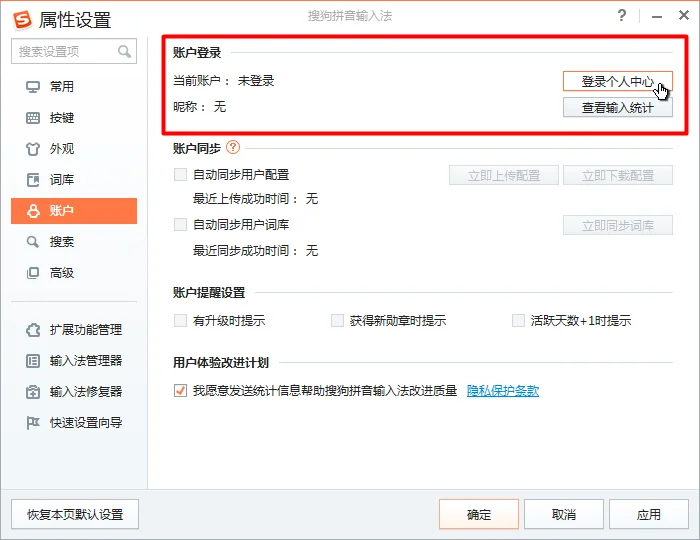
Task: Enable 自动同步用户词库 checkbox
Action: point(181,225)
